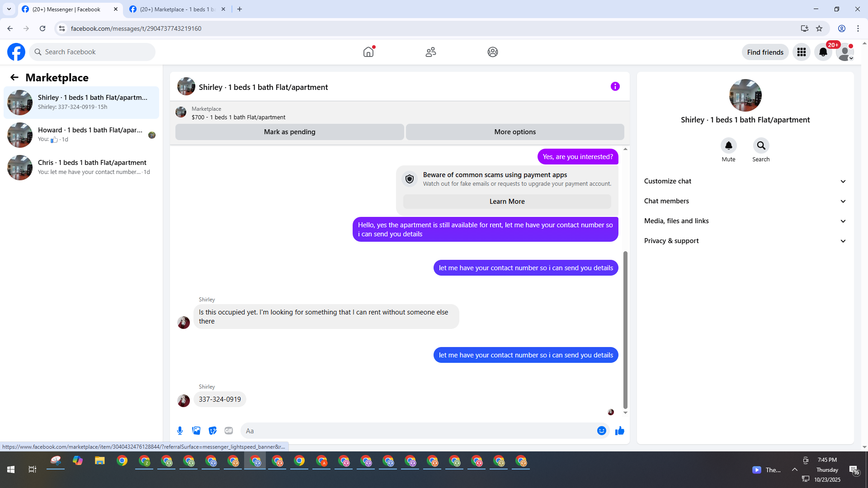This screenshot has height=488, width=868.
Task: Open the notifications bell
Action: 823,52
